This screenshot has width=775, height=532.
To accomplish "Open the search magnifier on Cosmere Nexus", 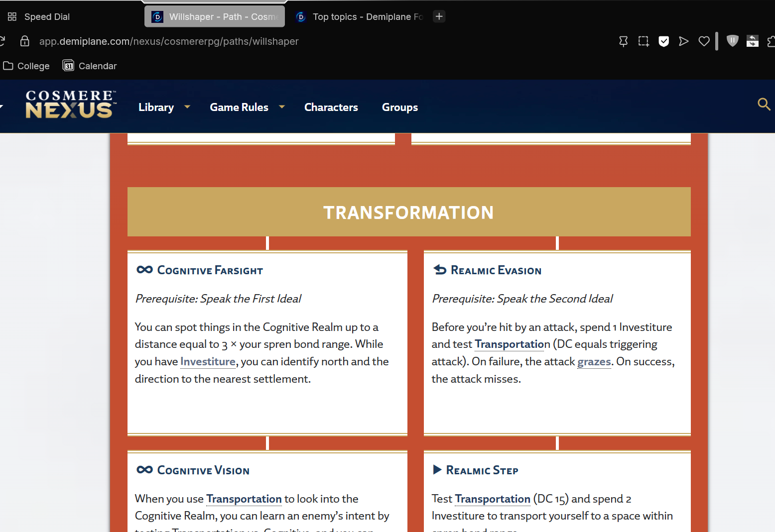I will point(764,105).
